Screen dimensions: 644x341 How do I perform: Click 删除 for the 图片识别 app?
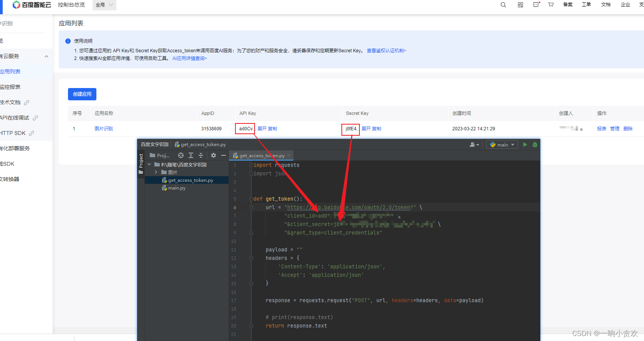628,129
